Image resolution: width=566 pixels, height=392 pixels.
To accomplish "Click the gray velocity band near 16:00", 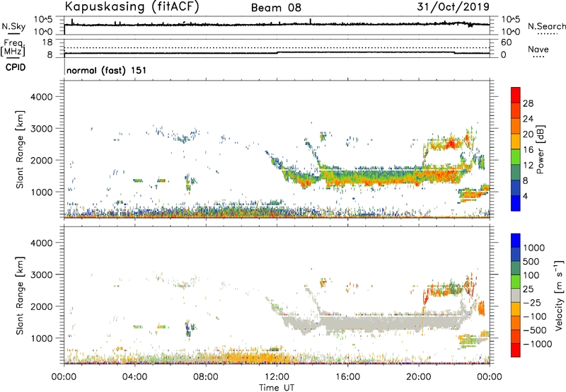I will pyautogui.click(x=348, y=323).
